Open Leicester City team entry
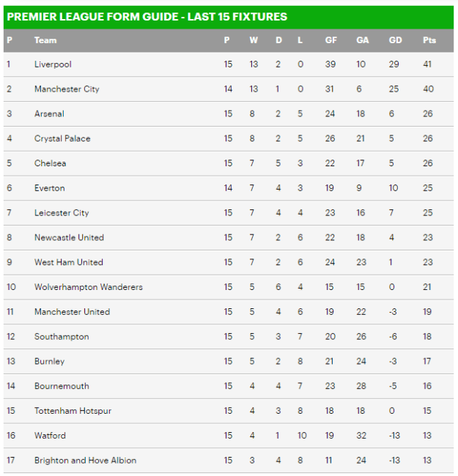The image size is (458, 476). coord(62,213)
